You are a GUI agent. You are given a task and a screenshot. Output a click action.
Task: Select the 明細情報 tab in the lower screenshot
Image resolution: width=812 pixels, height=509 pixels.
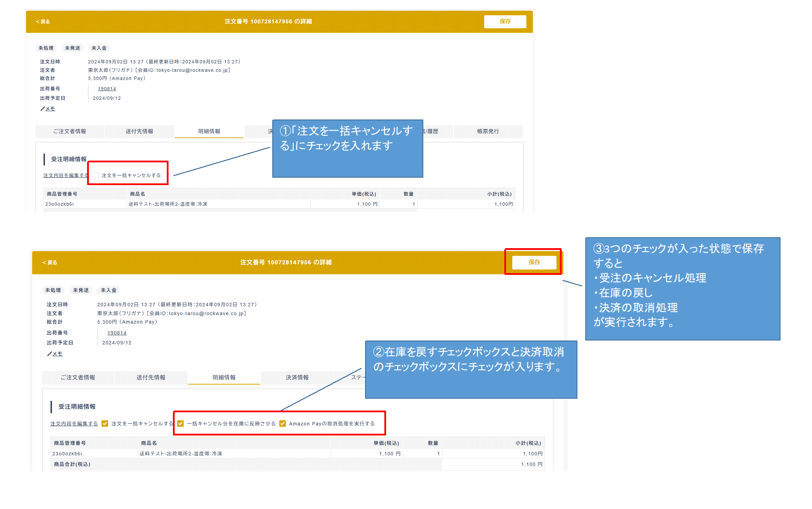(224, 378)
